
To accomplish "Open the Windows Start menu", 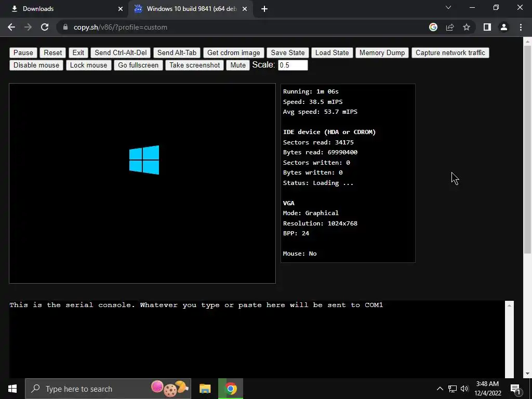I will (12, 389).
